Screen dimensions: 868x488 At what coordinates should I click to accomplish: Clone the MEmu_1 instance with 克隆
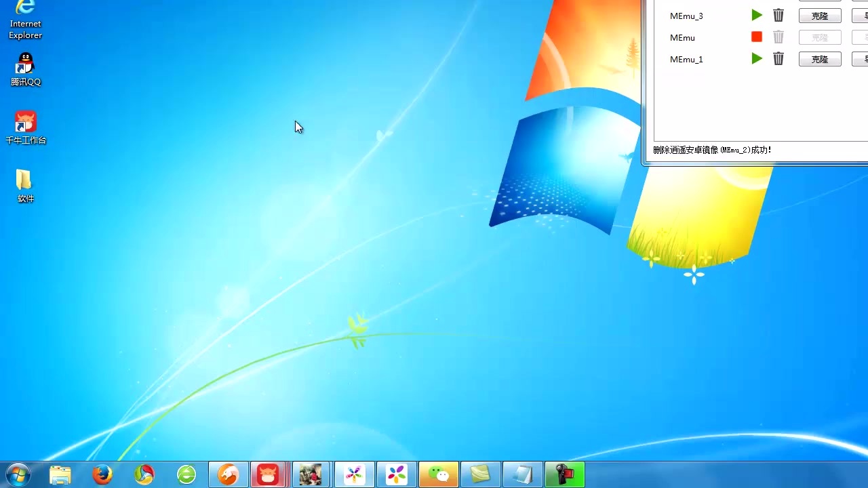click(x=820, y=59)
